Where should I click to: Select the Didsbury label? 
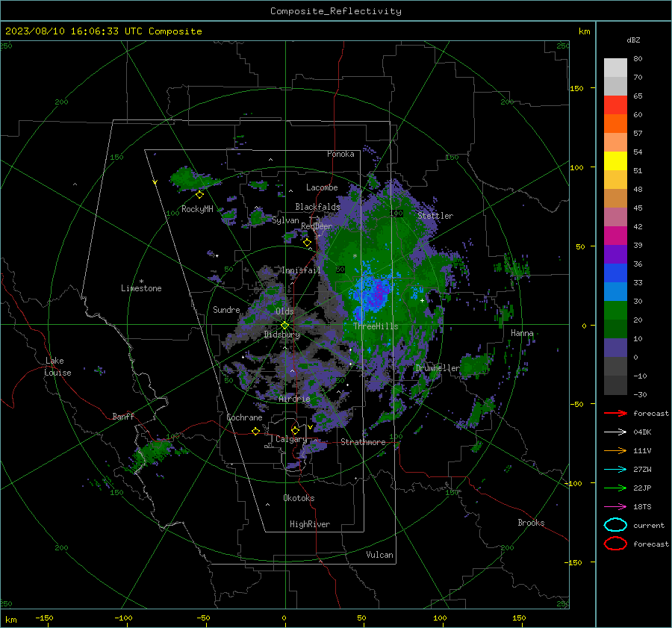point(282,335)
